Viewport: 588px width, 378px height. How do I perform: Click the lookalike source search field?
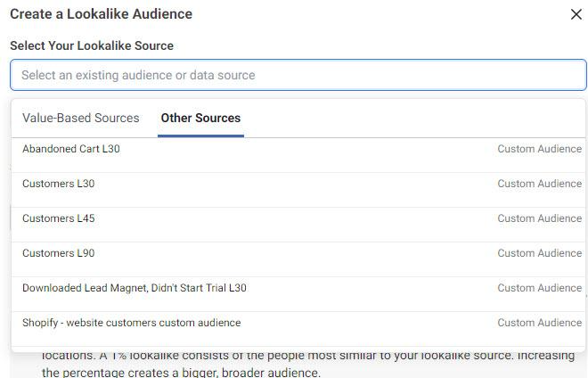click(x=298, y=75)
